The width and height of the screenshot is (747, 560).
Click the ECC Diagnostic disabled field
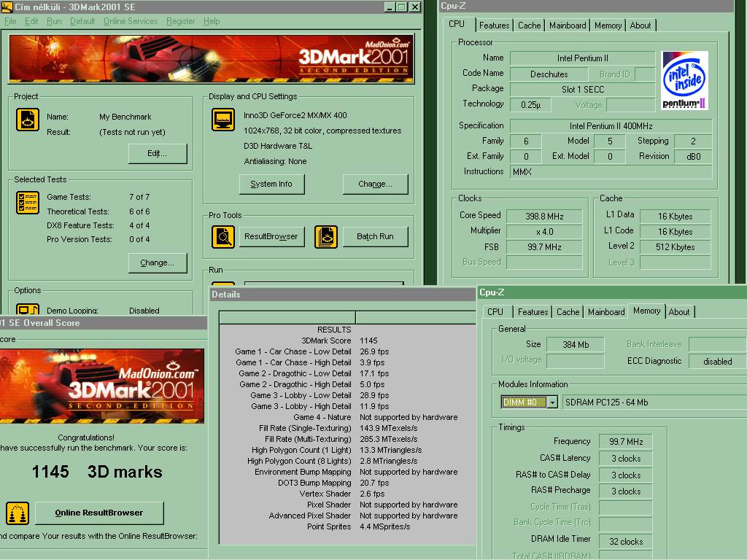tap(718, 362)
